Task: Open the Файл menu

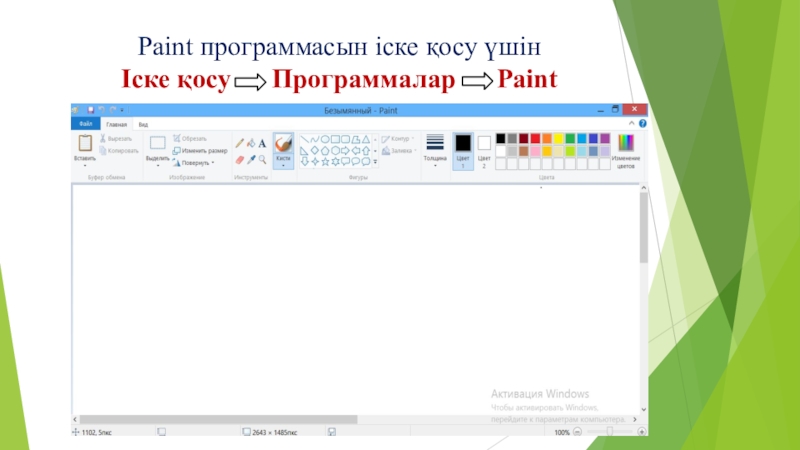Action: pos(85,123)
